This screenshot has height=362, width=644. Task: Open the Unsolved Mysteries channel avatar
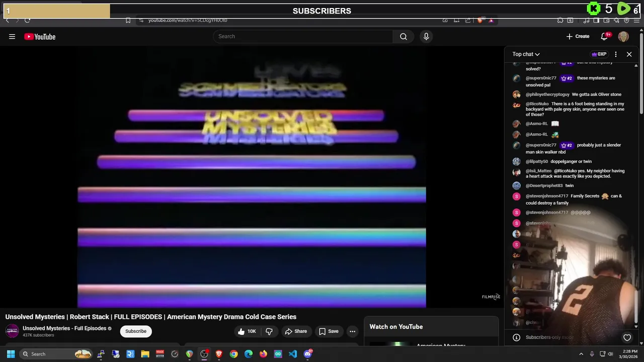click(12, 331)
